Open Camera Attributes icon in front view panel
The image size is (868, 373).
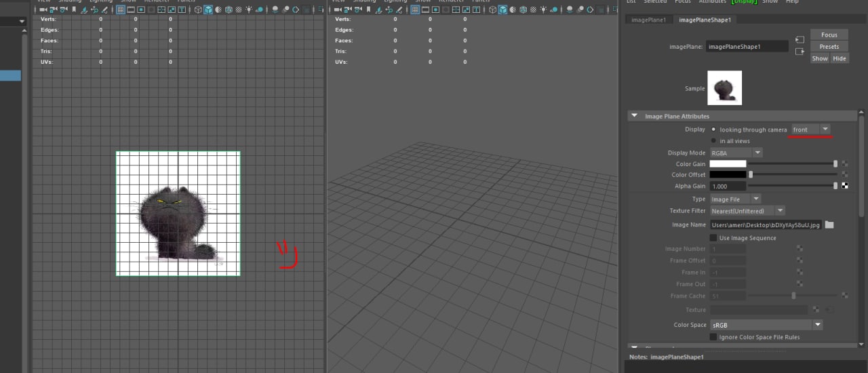coord(64,9)
